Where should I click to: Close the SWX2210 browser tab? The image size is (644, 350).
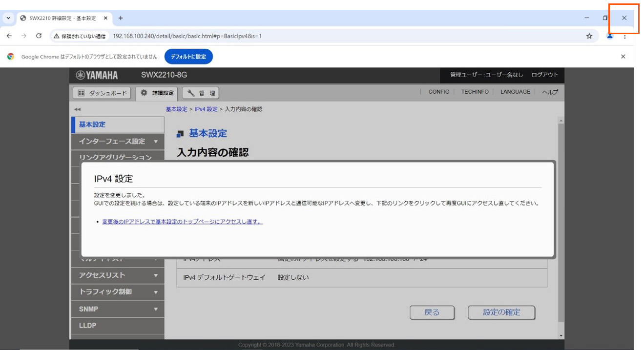(x=105, y=18)
